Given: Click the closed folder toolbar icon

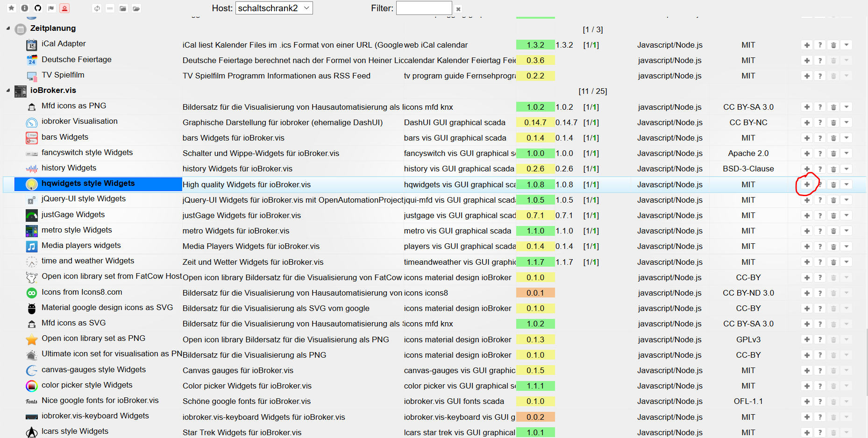Looking at the screenshot, I should [x=123, y=8].
